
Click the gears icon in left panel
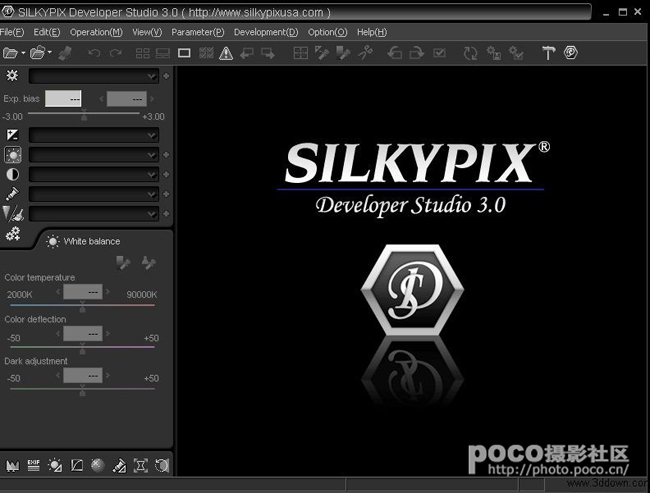click(x=13, y=234)
